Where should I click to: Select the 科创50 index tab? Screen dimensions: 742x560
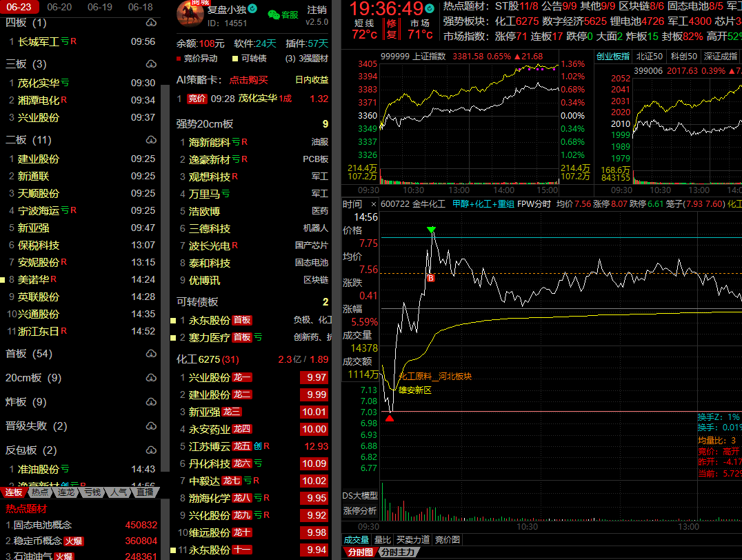684,57
